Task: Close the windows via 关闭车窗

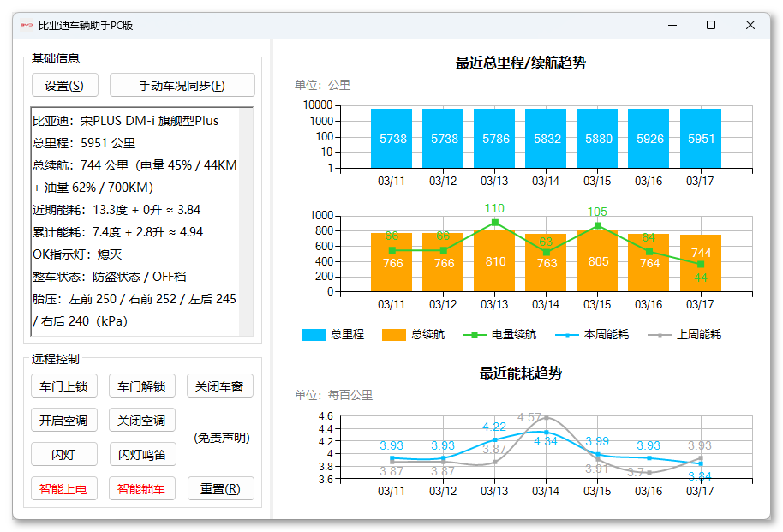Action: click(x=221, y=386)
